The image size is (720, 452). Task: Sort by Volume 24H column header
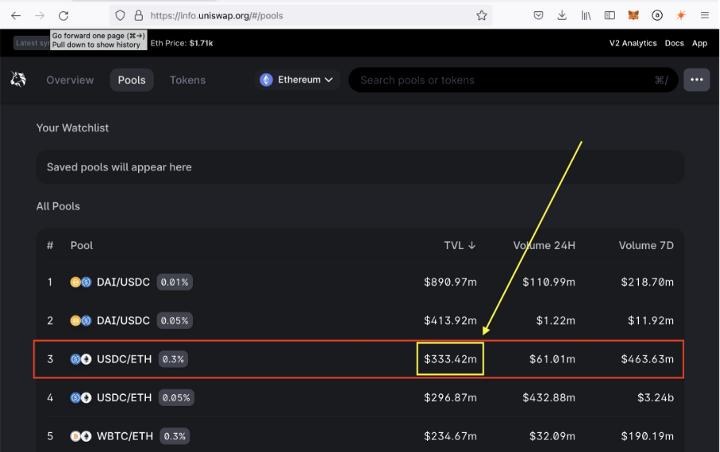click(x=544, y=245)
